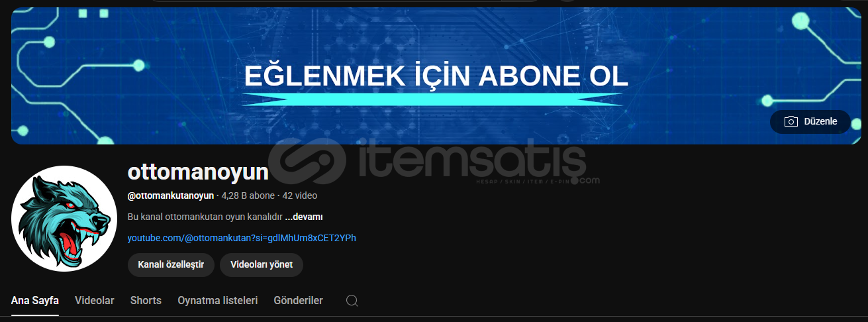Open the Videolar tab
The height and width of the screenshot is (322, 868).
click(x=95, y=301)
